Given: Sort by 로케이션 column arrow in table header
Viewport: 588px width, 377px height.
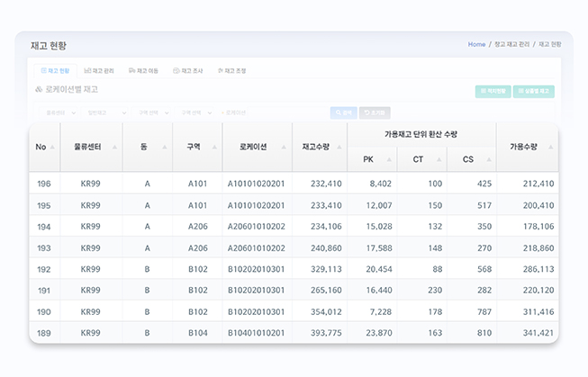Looking at the screenshot, I should tap(284, 147).
